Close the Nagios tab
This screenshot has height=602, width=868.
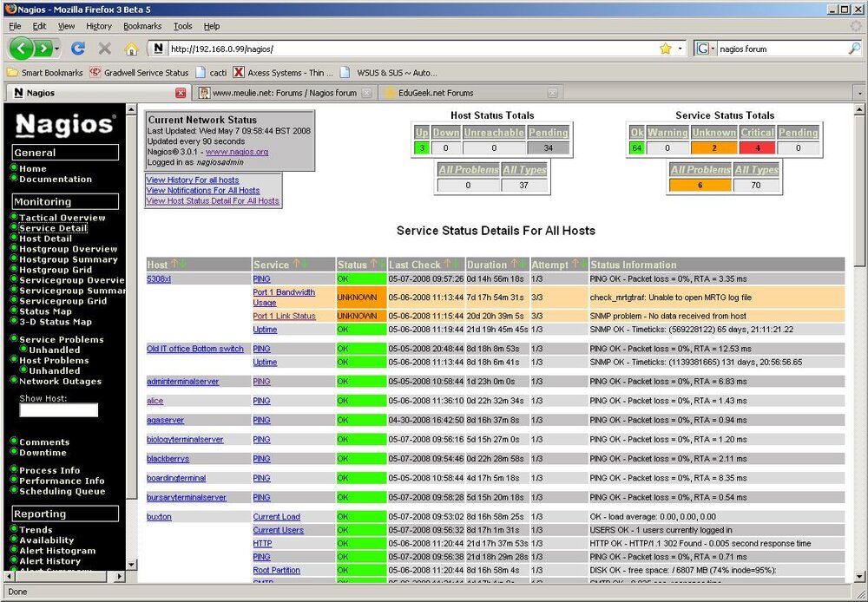(x=181, y=93)
